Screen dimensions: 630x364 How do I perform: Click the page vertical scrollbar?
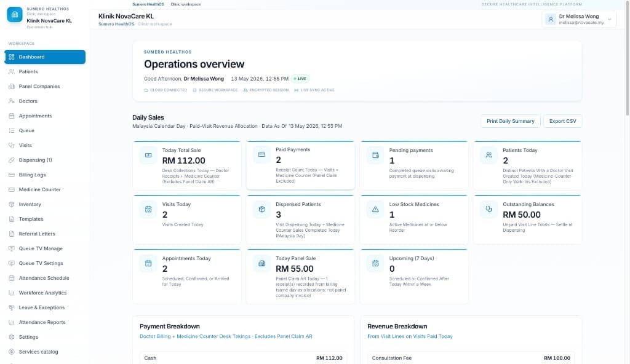pyautogui.click(x=627, y=58)
